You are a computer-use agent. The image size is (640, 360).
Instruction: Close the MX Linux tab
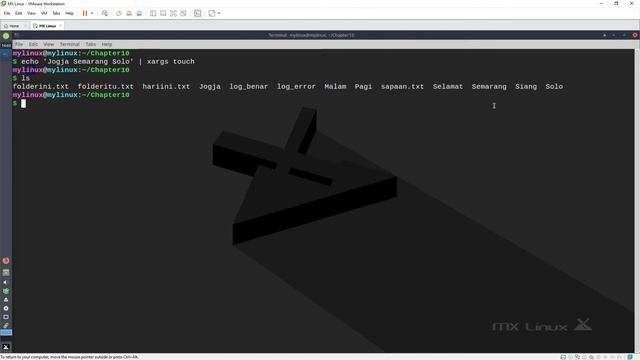tap(60, 26)
